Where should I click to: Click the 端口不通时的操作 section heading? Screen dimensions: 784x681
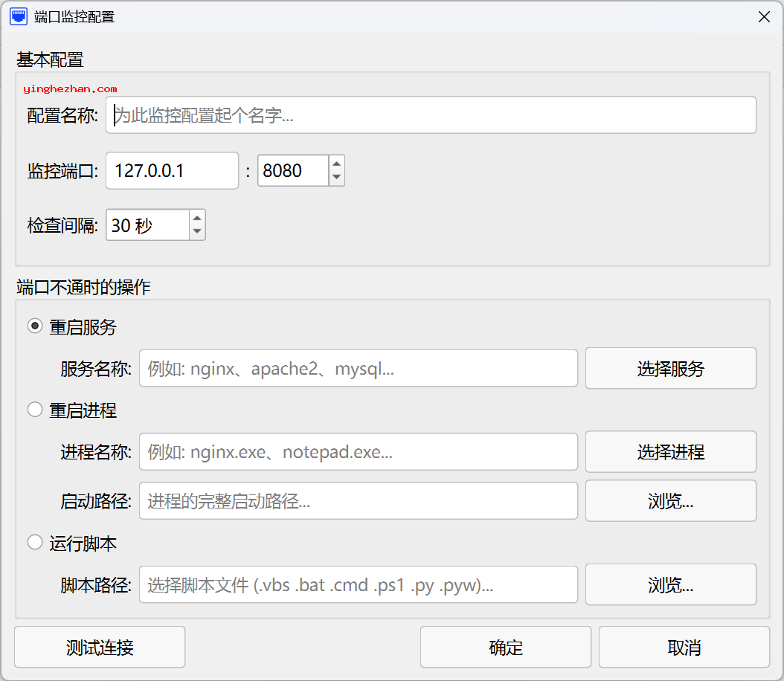pyautogui.click(x=83, y=287)
